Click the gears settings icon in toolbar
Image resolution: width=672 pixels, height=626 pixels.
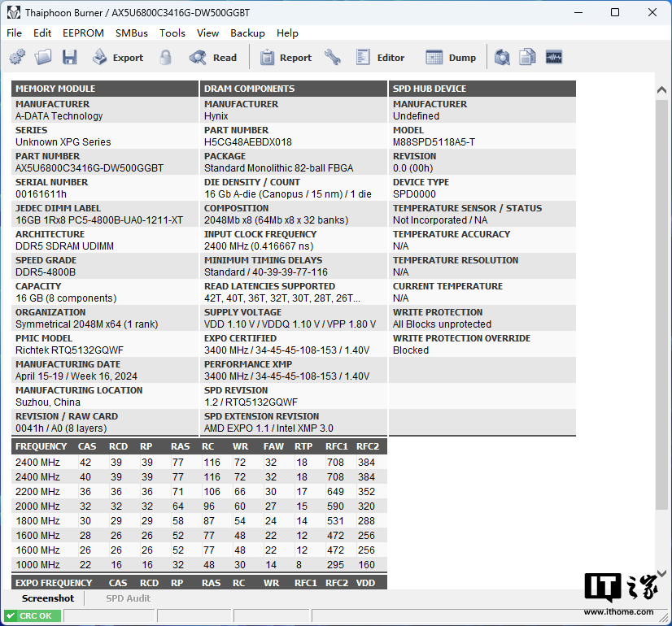(x=17, y=58)
